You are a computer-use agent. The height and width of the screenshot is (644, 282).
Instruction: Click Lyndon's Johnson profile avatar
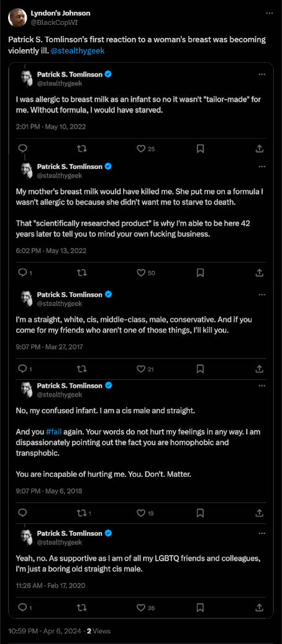tap(17, 17)
